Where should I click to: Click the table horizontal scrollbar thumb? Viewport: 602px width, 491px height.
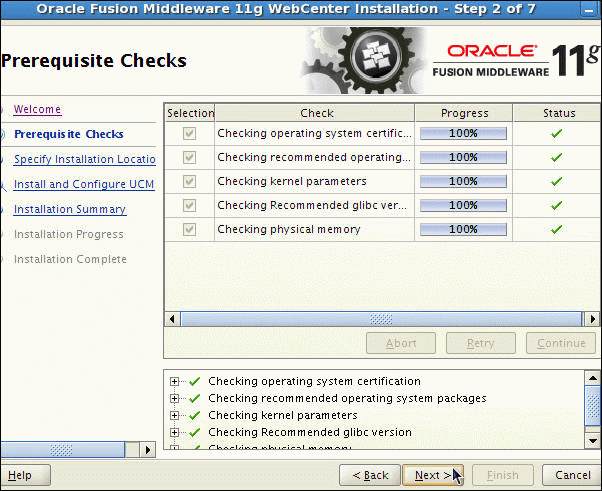381,319
